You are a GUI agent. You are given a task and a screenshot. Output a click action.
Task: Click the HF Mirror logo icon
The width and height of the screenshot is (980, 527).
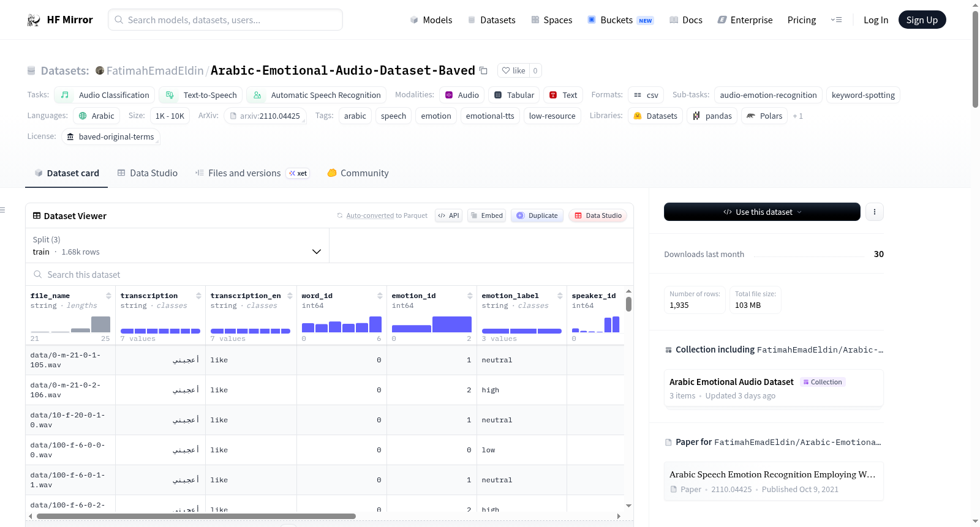tap(34, 20)
